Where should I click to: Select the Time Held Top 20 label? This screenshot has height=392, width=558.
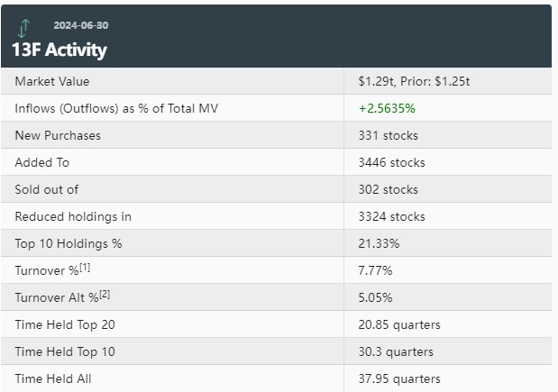pyautogui.click(x=65, y=324)
